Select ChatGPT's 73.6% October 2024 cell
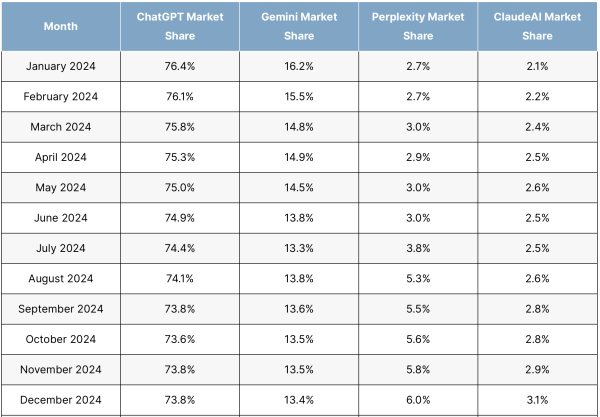This screenshot has height=417, width=600. (x=180, y=340)
